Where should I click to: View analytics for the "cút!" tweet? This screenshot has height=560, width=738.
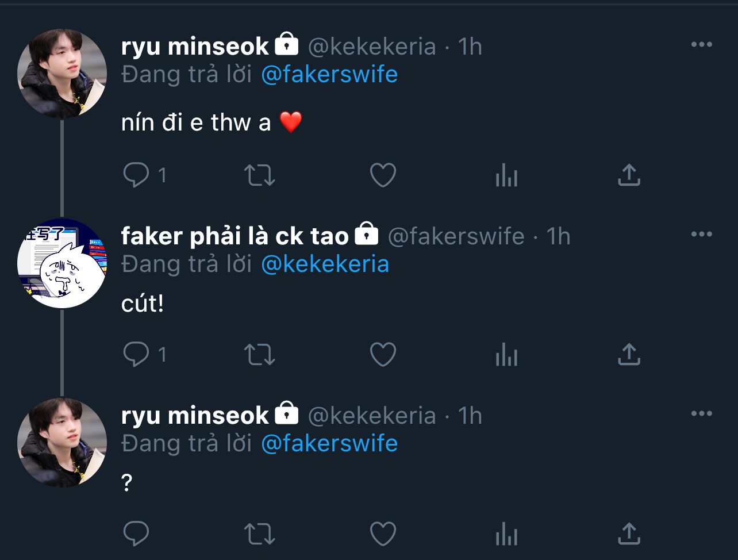pos(506,355)
